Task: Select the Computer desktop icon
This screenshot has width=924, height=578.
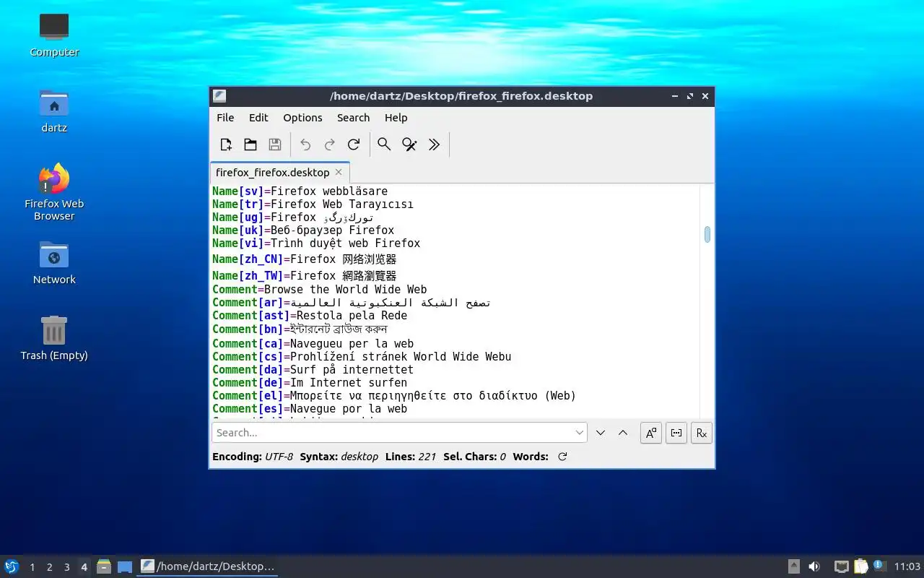Action: (54, 35)
